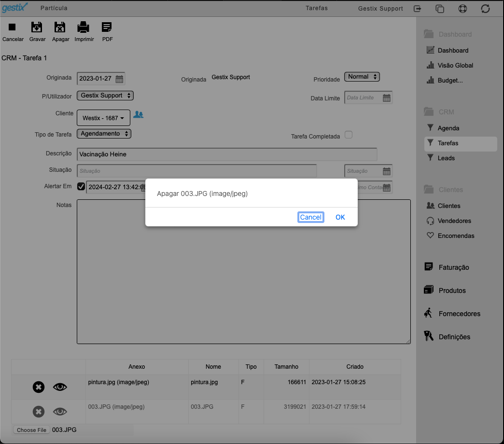504x444 pixels.
Task: Click Tarefas title in the top bar
Action: pyautogui.click(x=317, y=8)
